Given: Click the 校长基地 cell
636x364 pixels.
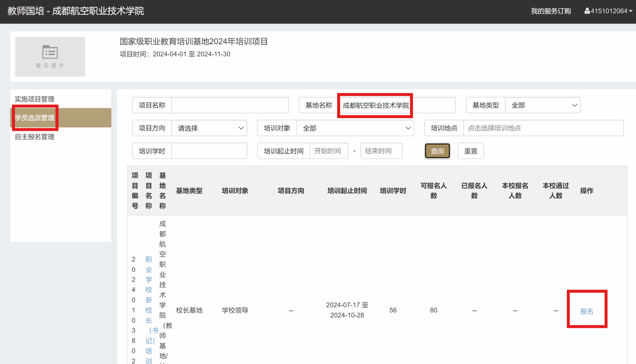Looking at the screenshot, I should (x=189, y=310).
